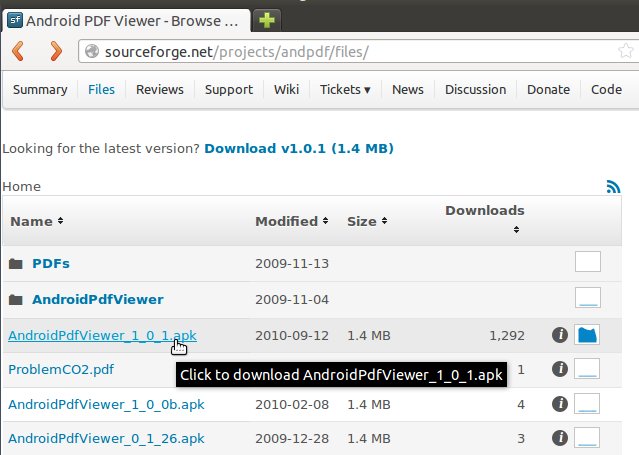The width and height of the screenshot is (639, 455).
Task: Open the AndroidPdfViewer folder link
Action: [98, 300]
